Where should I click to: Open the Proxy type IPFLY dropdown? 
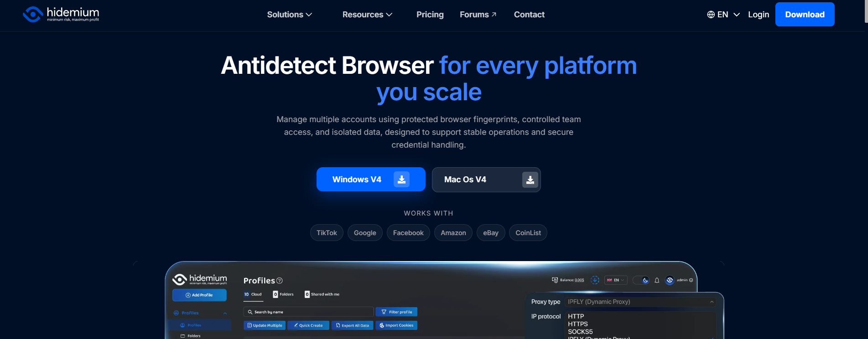tap(640, 302)
